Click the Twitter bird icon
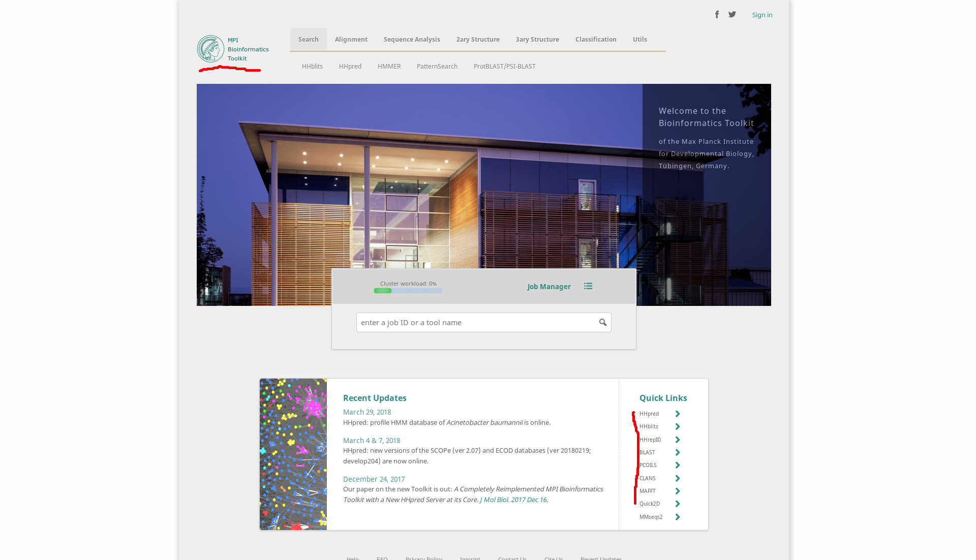 pos(732,15)
